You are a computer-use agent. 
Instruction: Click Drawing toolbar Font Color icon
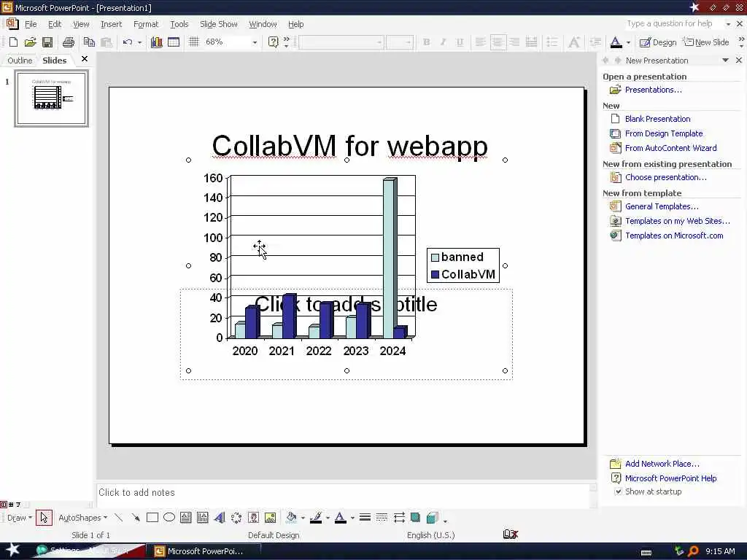click(340, 518)
